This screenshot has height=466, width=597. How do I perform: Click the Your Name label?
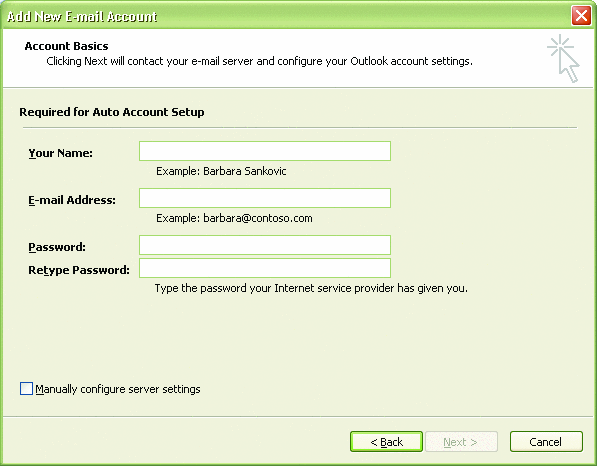click(x=61, y=153)
